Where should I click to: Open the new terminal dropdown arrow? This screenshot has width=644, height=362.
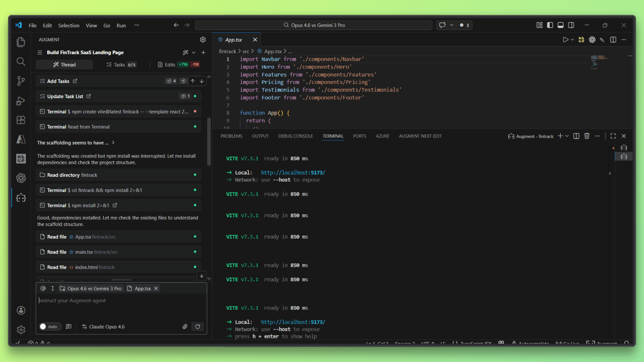click(x=567, y=136)
